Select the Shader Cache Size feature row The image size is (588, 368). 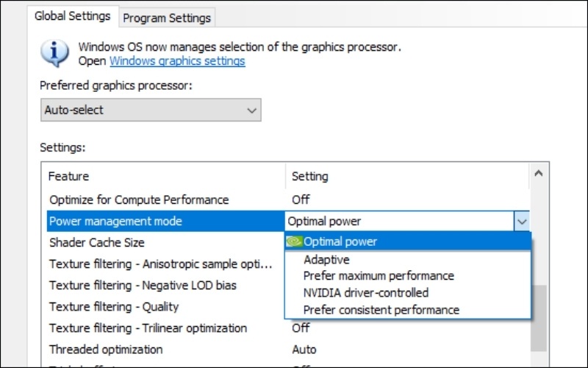pyautogui.click(x=96, y=242)
